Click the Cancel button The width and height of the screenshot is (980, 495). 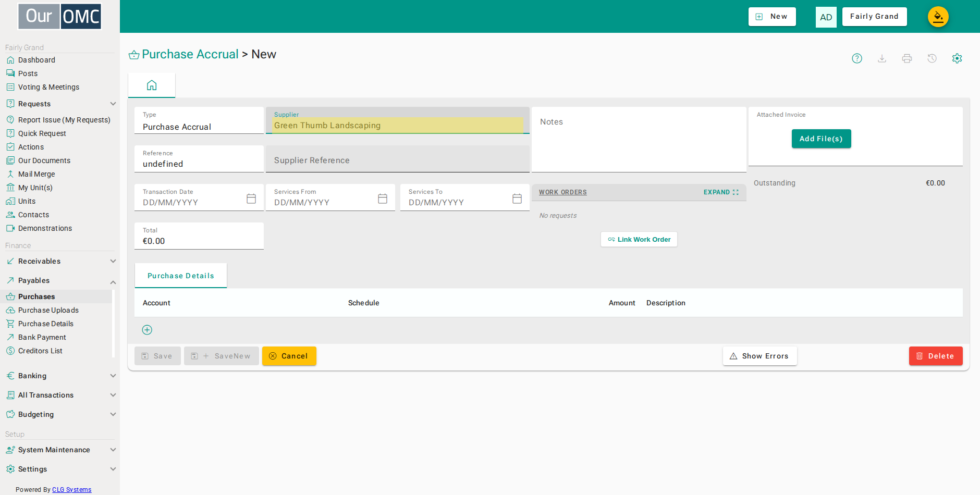coord(289,356)
